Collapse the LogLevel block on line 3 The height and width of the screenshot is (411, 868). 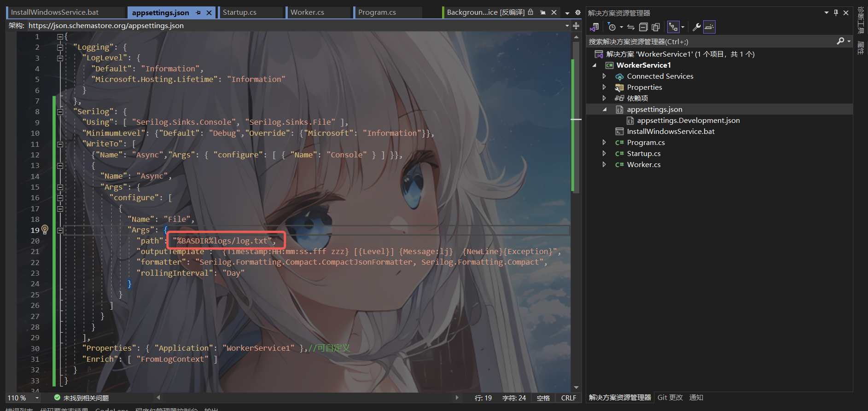pos(60,58)
